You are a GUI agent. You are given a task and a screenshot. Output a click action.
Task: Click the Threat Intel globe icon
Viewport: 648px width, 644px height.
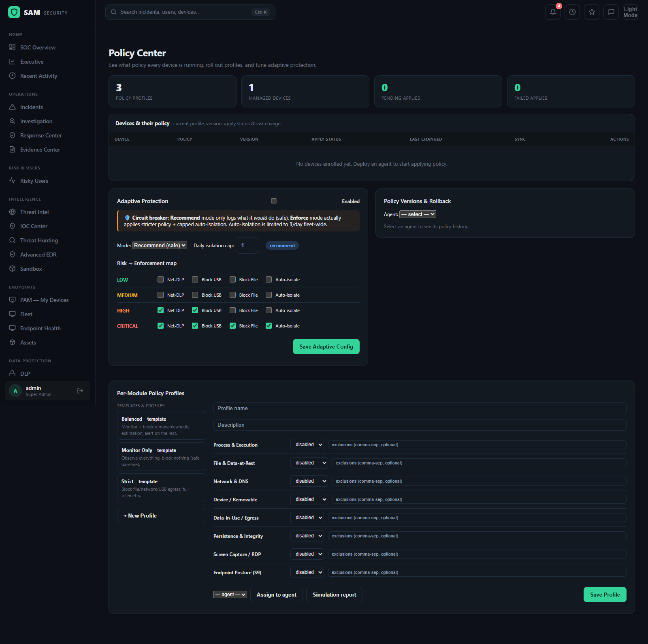coord(13,212)
